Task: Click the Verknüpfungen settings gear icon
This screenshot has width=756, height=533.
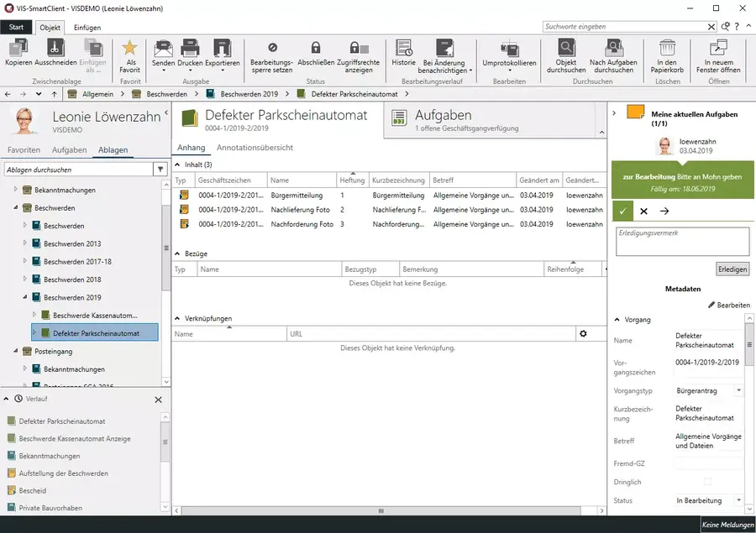Action: click(x=583, y=334)
